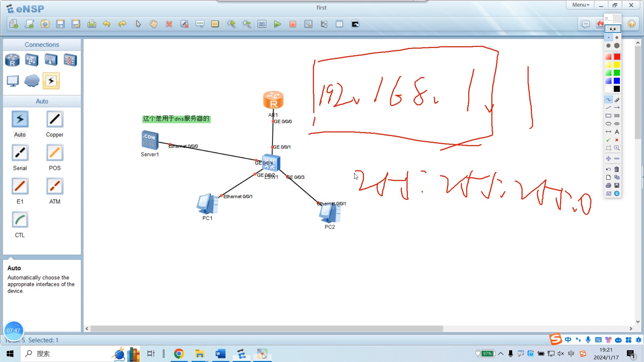Screen dimensions: 644x362
Task: Click the New Topology toolbar icon
Action: pos(14,24)
